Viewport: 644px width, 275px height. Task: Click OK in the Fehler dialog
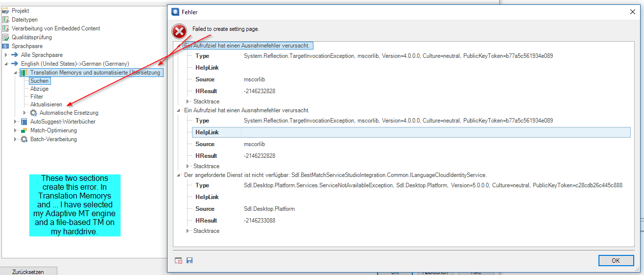pyautogui.click(x=616, y=260)
